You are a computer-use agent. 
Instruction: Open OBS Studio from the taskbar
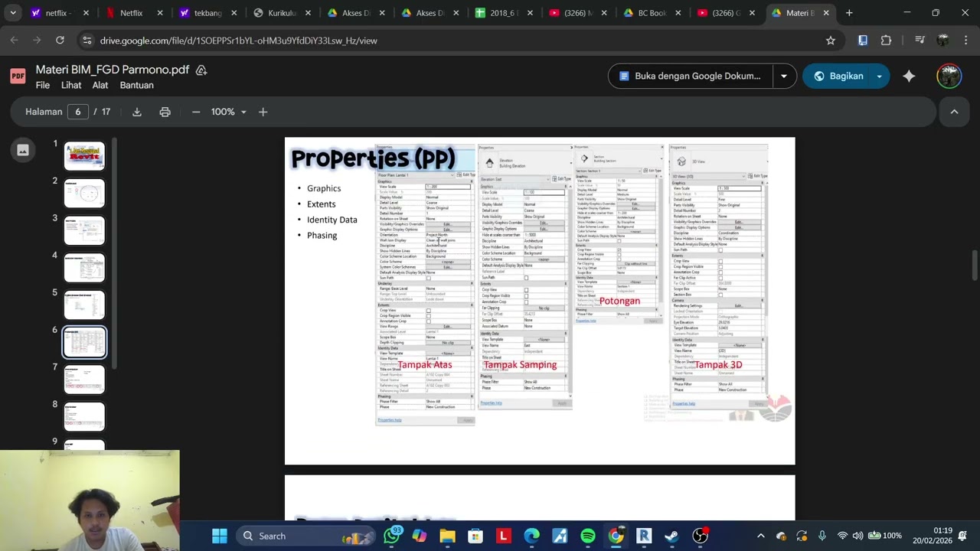pyautogui.click(x=701, y=536)
